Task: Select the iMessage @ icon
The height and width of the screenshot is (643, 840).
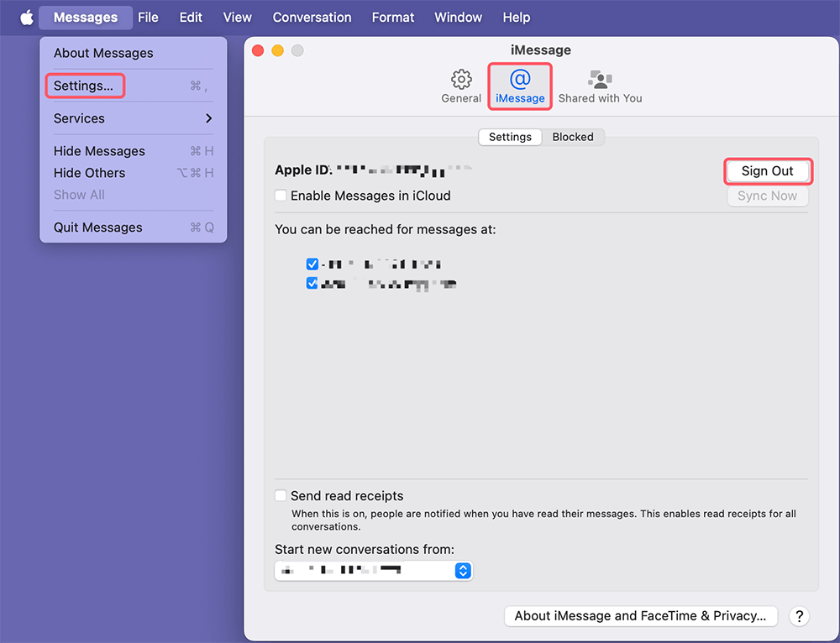Action: click(x=520, y=81)
